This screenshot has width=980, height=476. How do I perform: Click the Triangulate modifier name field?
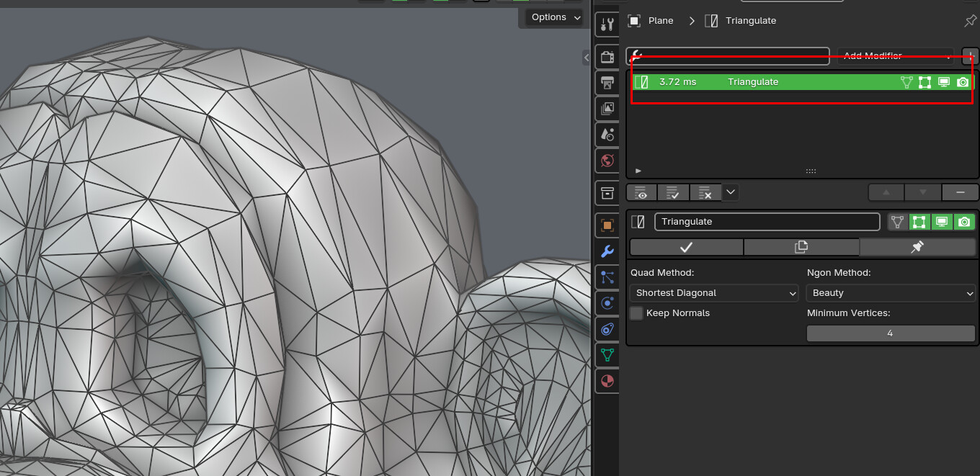[x=767, y=222]
